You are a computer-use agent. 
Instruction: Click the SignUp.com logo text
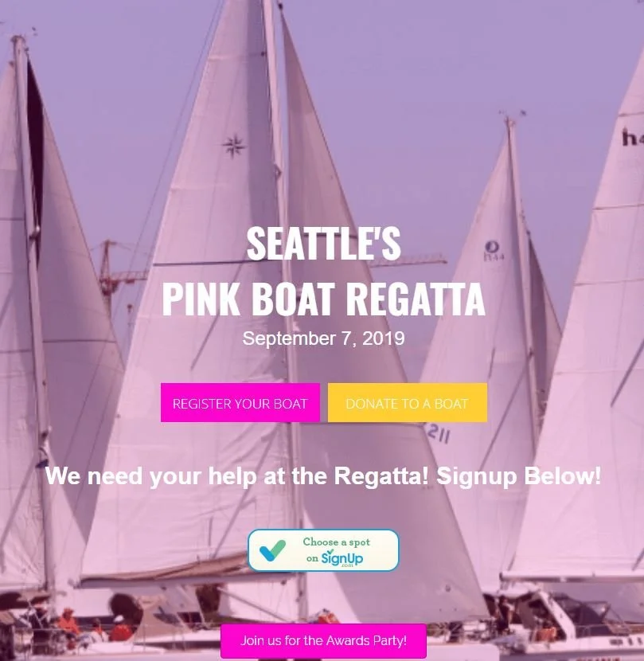(342, 559)
